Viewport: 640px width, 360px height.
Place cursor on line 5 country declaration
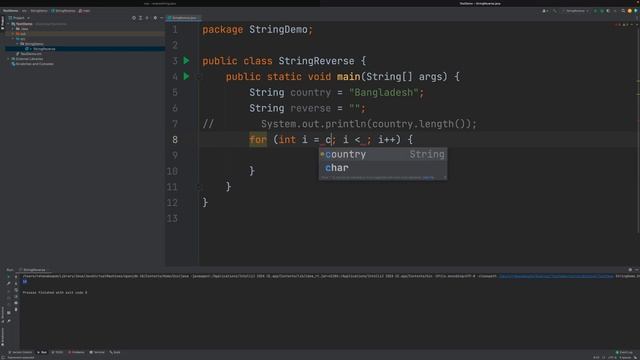pos(337,93)
